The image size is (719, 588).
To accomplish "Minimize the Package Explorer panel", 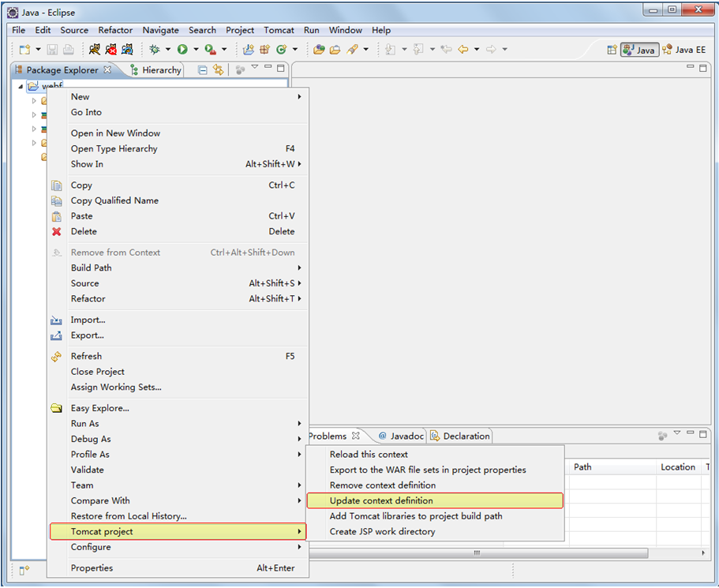I will pyautogui.click(x=268, y=67).
